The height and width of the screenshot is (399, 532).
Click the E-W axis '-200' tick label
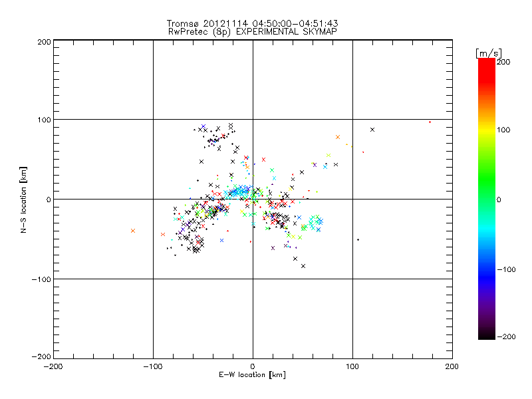click(53, 366)
